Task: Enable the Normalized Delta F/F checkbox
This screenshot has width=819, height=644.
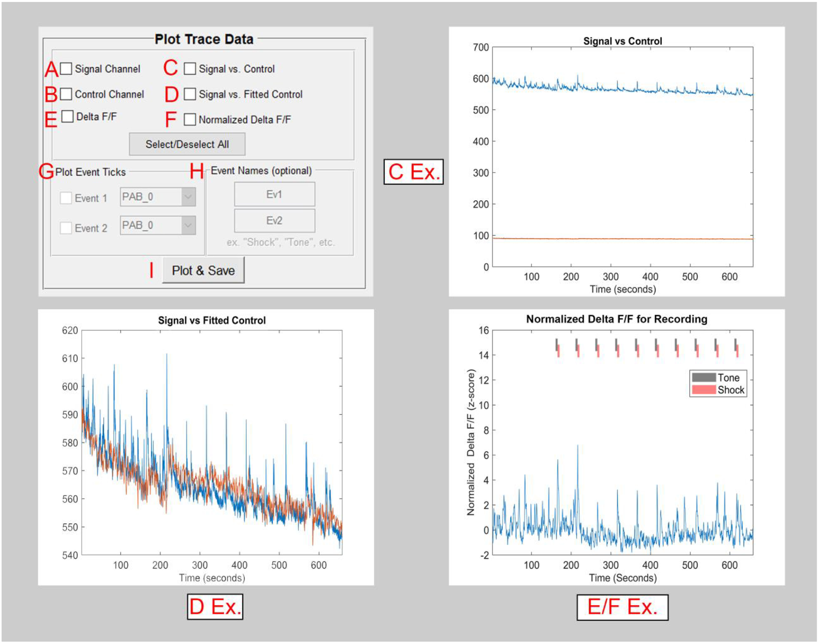Action: (190, 119)
